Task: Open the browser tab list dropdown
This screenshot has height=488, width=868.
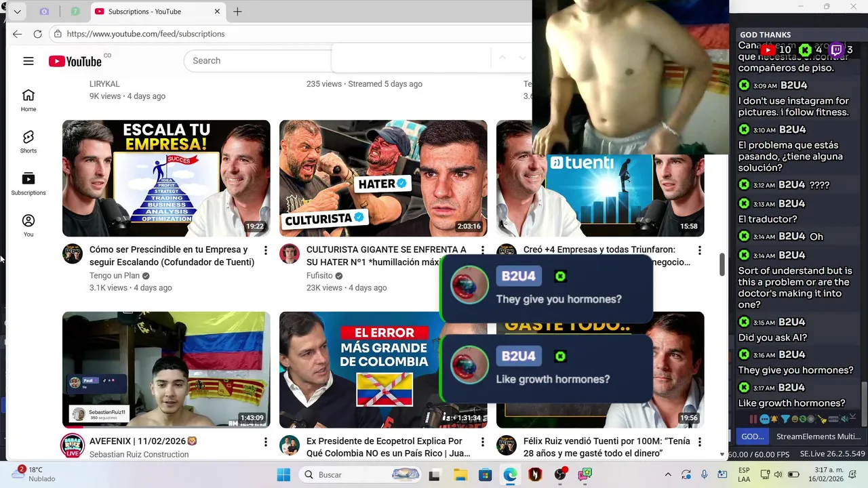Action: (17, 12)
